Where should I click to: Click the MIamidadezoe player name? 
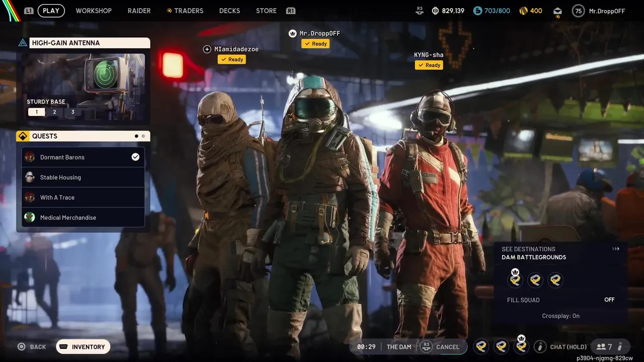[x=236, y=49]
